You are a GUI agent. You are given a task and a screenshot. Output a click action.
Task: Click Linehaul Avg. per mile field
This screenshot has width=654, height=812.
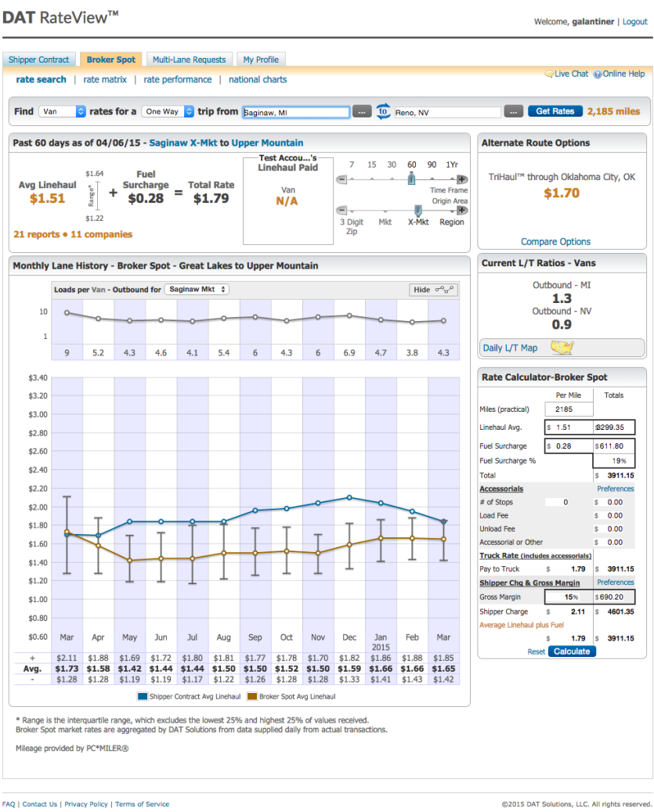point(569,428)
